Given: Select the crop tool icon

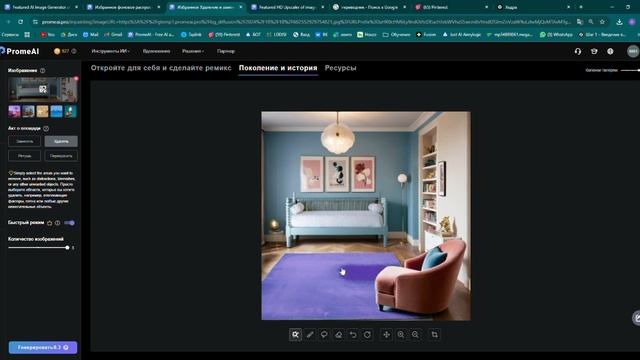Looking at the screenshot, I should coord(434,335).
